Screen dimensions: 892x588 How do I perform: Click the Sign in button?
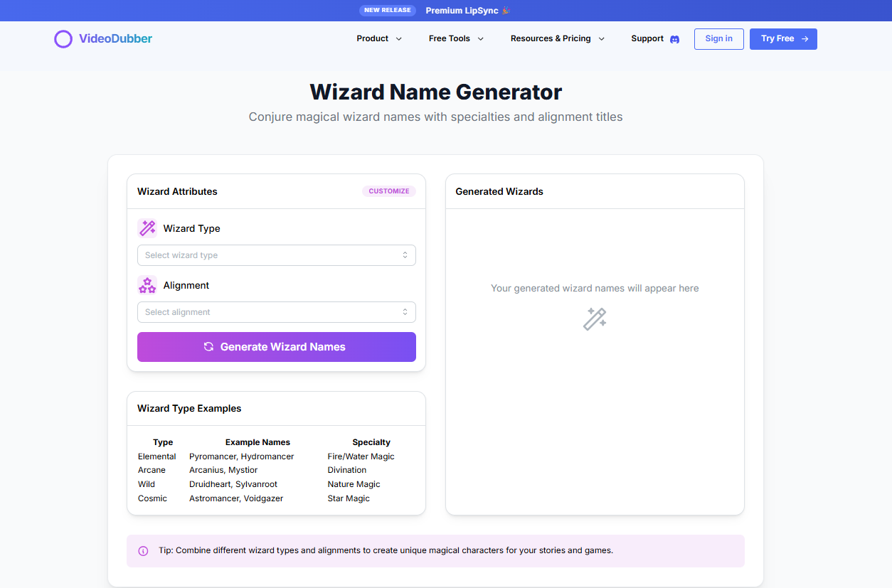click(718, 38)
